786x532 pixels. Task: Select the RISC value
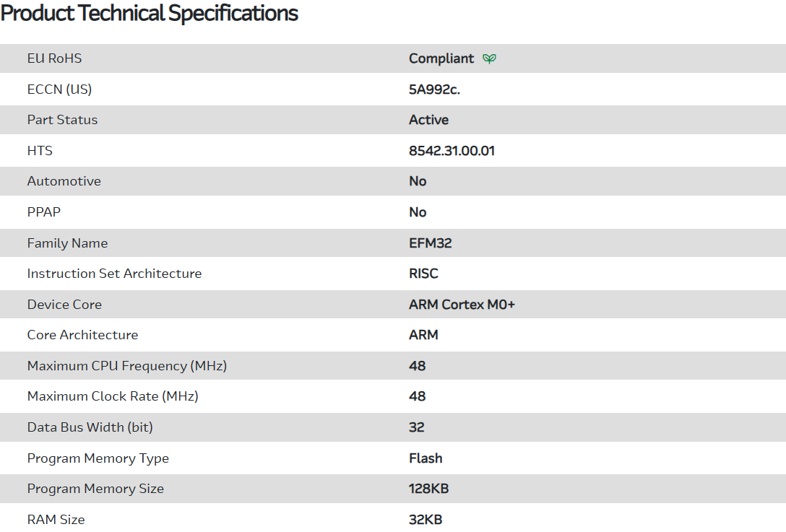click(423, 274)
